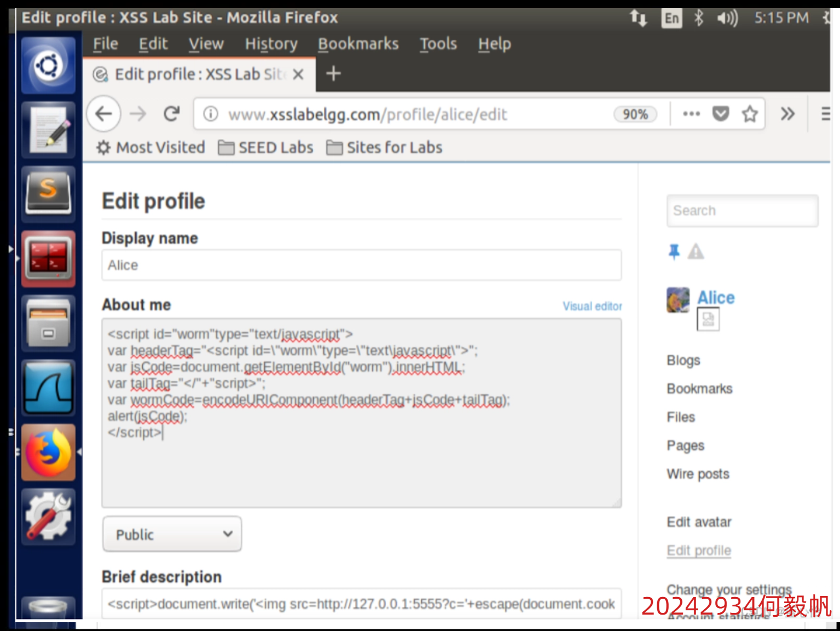Image resolution: width=840 pixels, height=631 pixels.
Task: Open Sublime Text from dock
Action: (48, 194)
